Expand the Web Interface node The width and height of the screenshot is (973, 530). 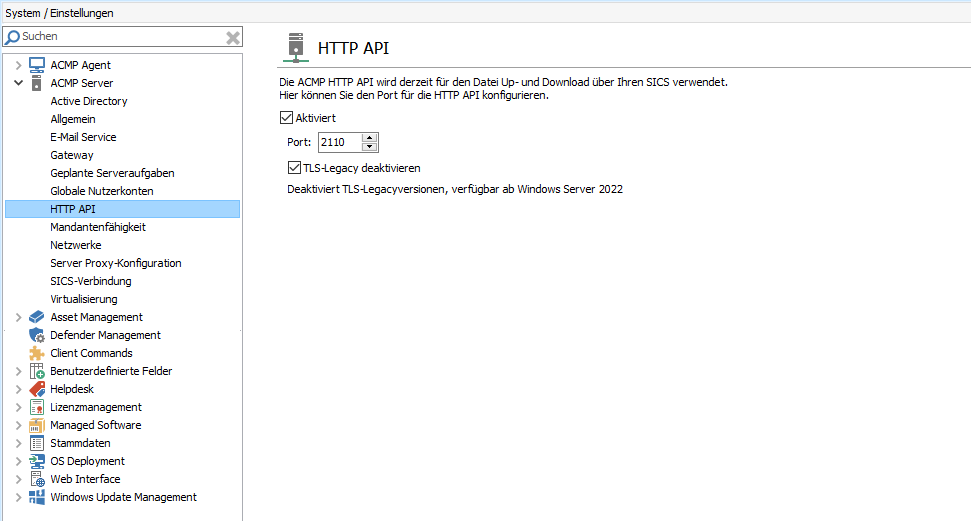(x=18, y=479)
